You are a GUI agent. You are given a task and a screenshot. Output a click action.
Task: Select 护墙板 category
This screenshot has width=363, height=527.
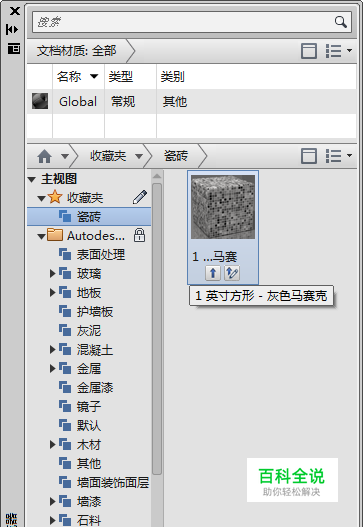pos(86,312)
